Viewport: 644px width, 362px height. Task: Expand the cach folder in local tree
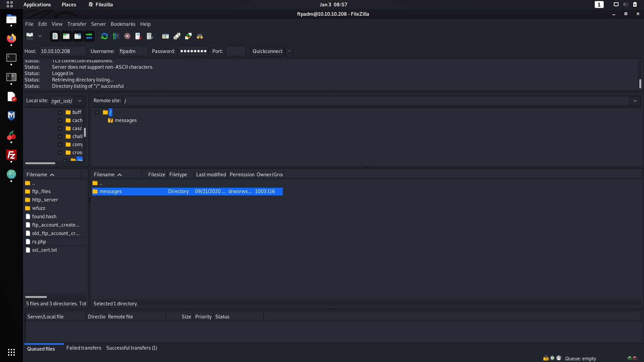click(60, 120)
